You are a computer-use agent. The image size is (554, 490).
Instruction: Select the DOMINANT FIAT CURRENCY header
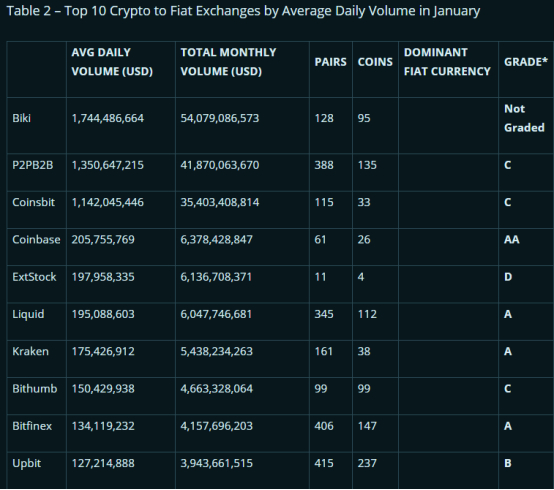447,62
